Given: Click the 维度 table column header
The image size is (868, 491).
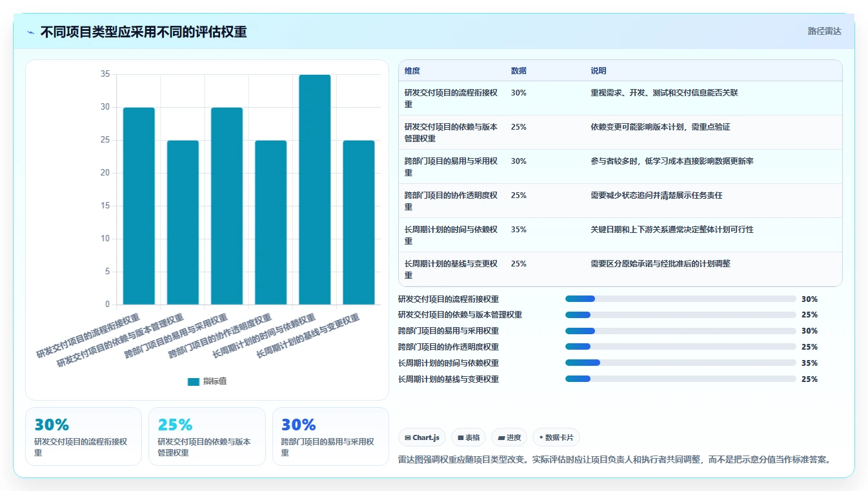Looking at the screenshot, I should (x=412, y=71).
